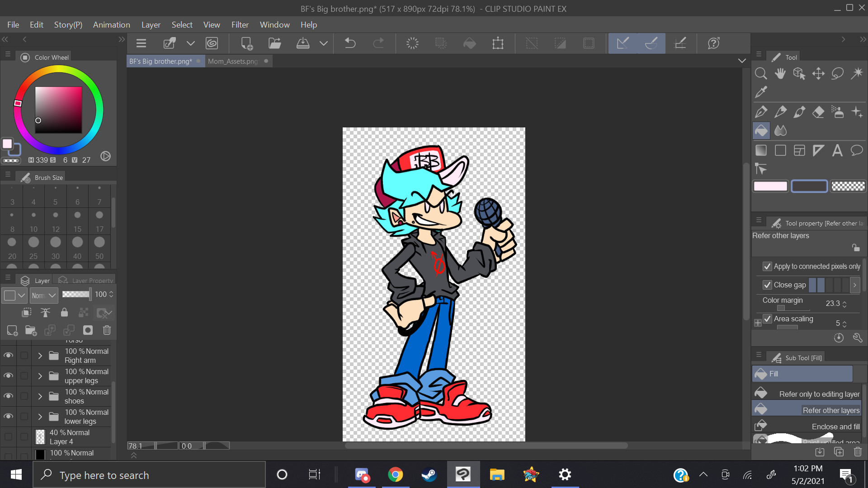The height and width of the screenshot is (488, 868).
Task: Click the Open file folder icon
Action: coord(274,43)
